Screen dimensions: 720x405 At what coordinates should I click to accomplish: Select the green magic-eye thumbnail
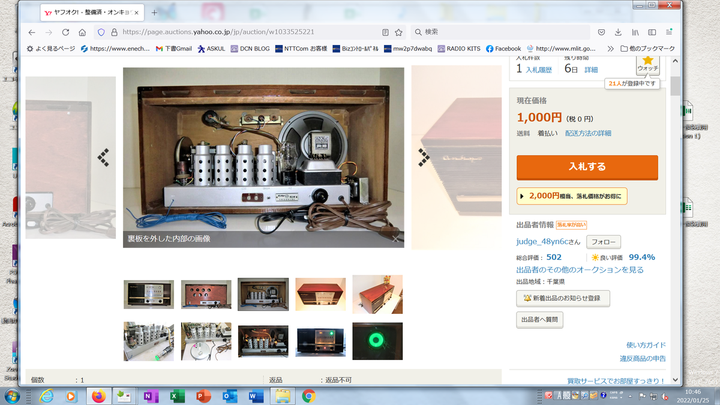tap(377, 341)
